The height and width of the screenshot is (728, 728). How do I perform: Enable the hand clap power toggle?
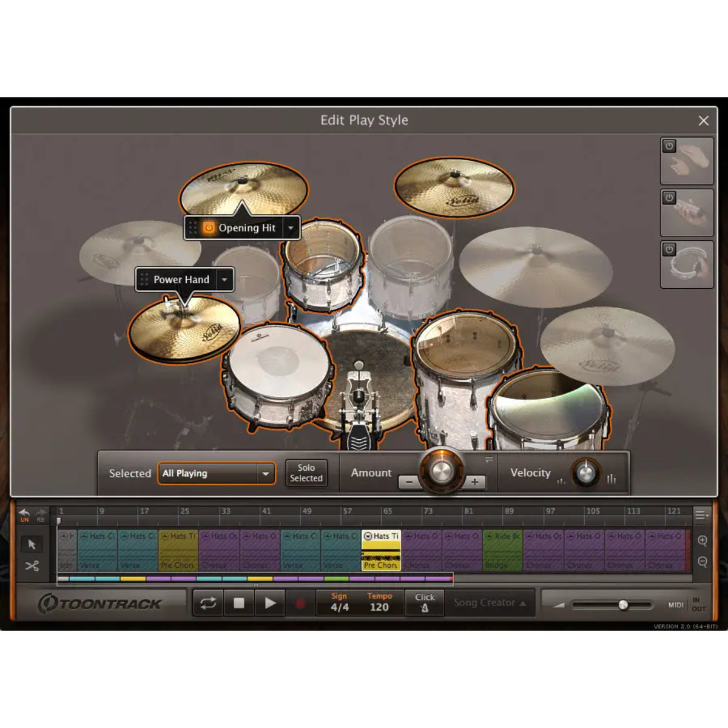669,146
